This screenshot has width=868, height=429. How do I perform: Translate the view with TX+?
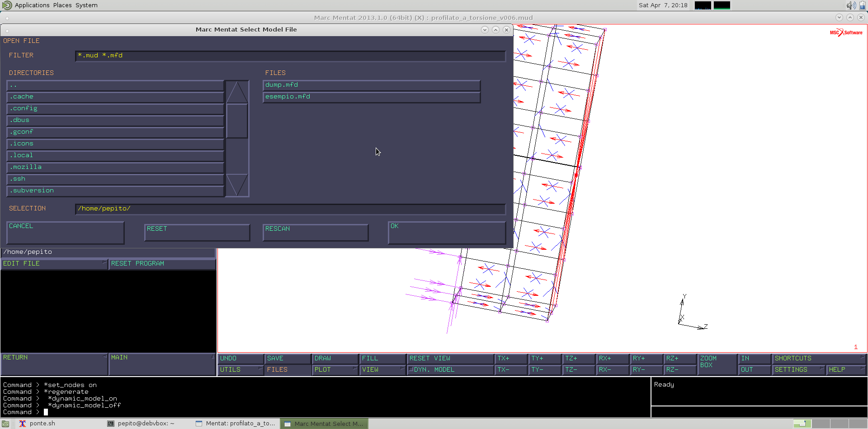511,359
